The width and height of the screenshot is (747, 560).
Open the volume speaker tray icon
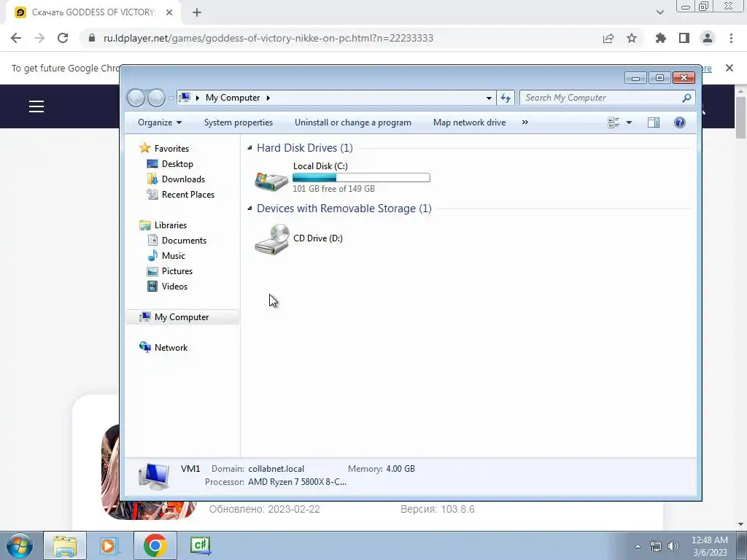pos(673,546)
